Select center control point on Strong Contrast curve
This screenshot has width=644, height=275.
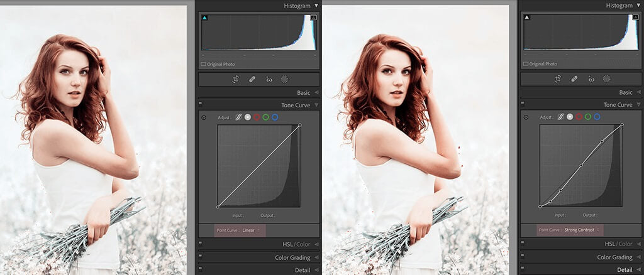click(x=581, y=166)
